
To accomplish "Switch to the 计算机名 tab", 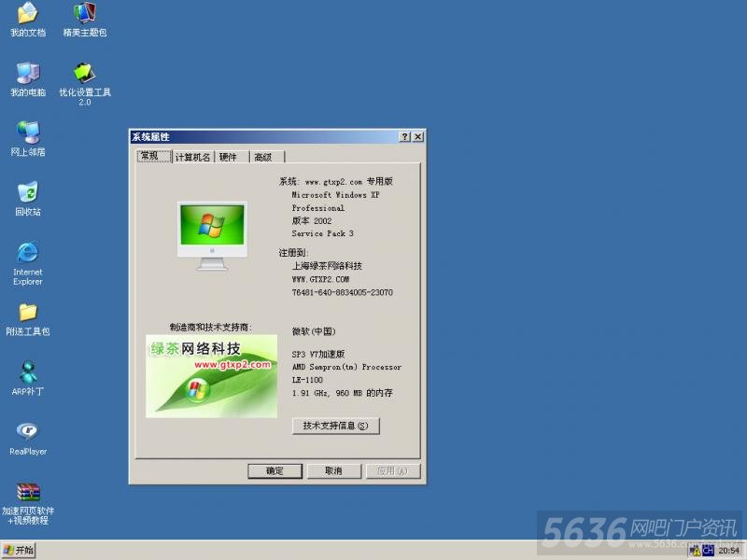I will (192, 157).
